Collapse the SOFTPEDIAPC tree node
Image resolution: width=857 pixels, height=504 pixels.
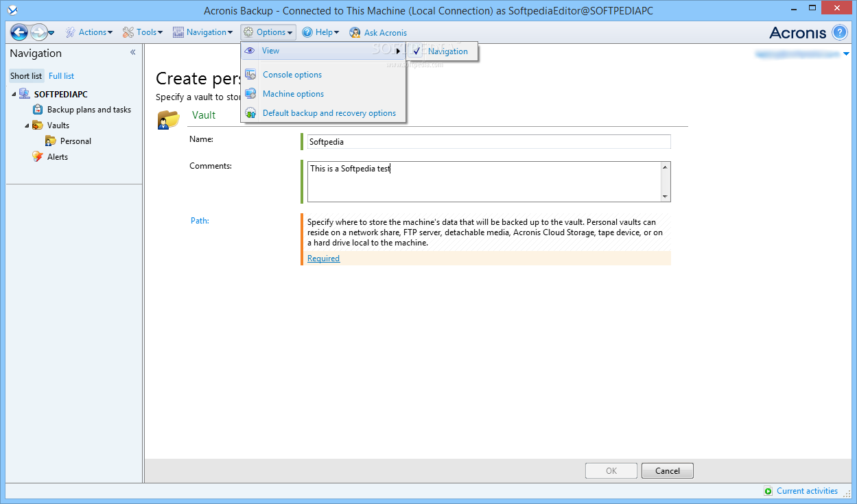coord(14,95)
